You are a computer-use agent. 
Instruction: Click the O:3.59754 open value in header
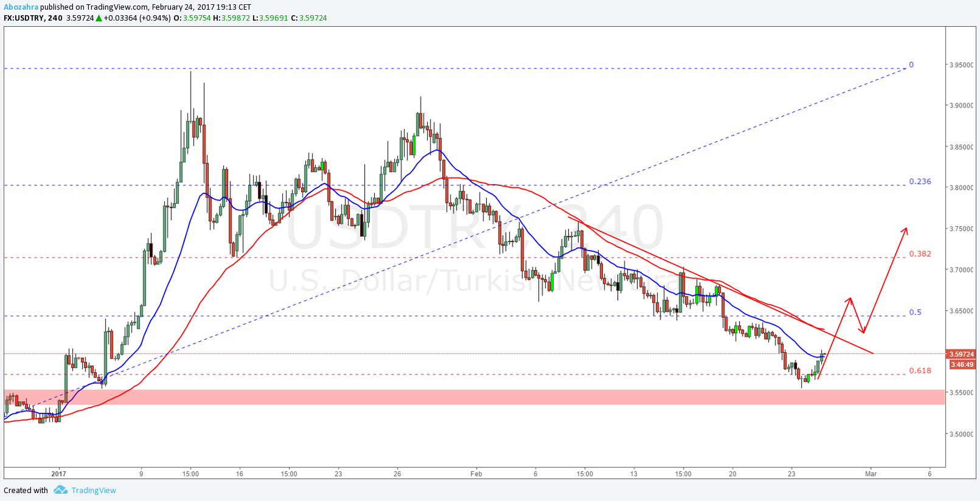click(x=192, y=18)
